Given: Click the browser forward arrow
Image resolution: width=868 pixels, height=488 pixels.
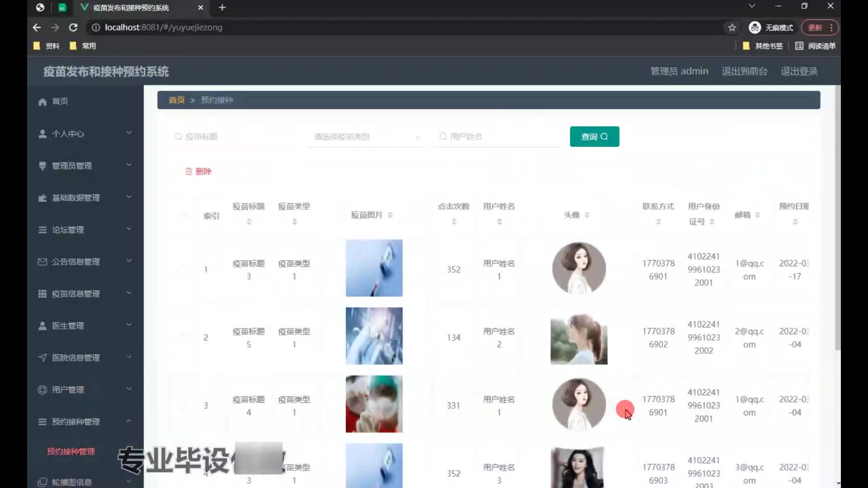Looking at the screenshot, I should (55, 28).
